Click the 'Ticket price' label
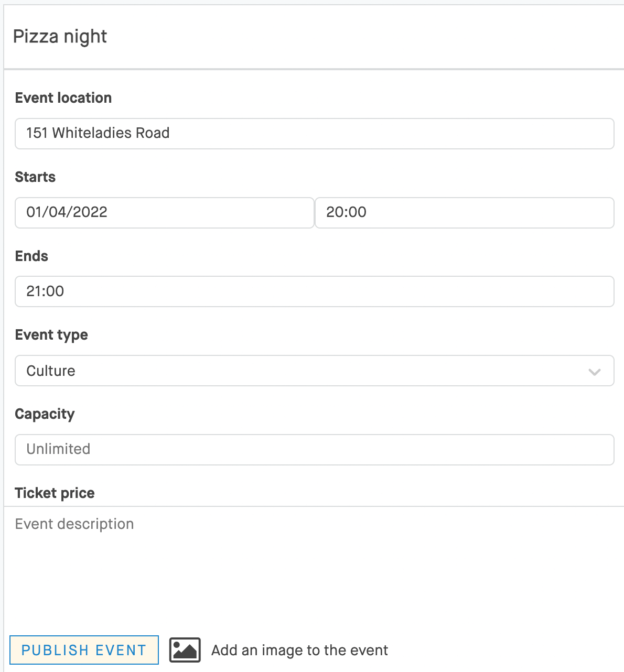Image resolution: width=624 pixels, height=672 pixels. 55,493
